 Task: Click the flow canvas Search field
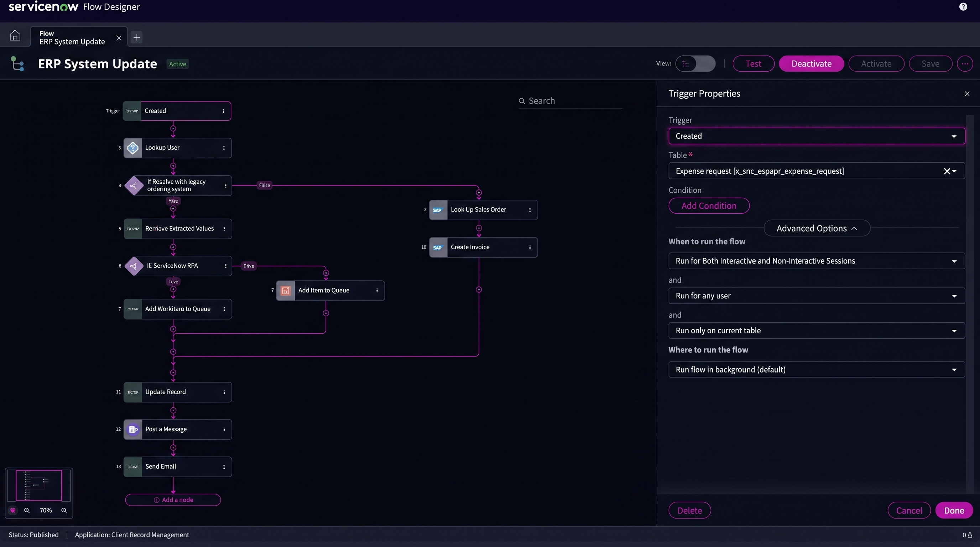tap(570, 101)
